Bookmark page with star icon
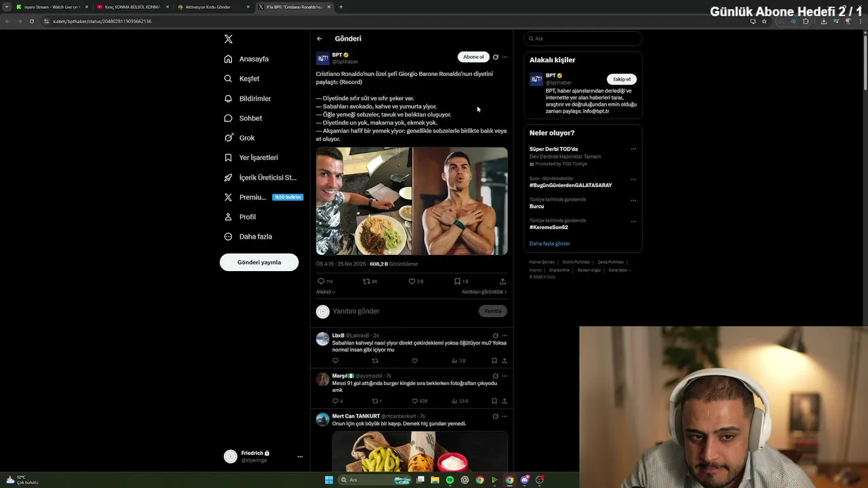Viewport: 868px width, 488px height. click(764, 21)
